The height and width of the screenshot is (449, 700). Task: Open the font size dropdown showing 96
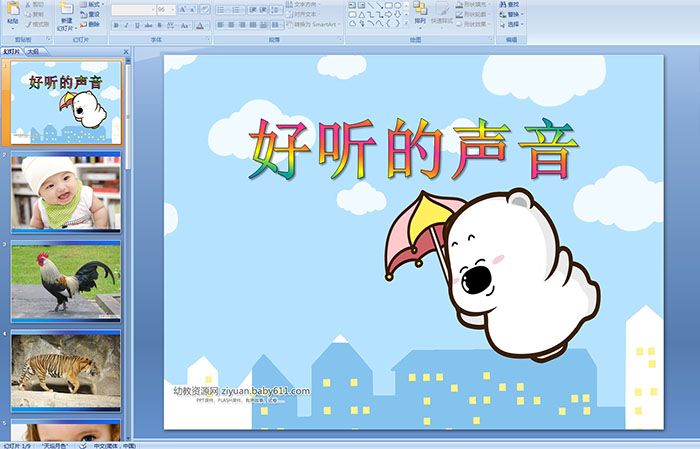(x=166, y=10)
